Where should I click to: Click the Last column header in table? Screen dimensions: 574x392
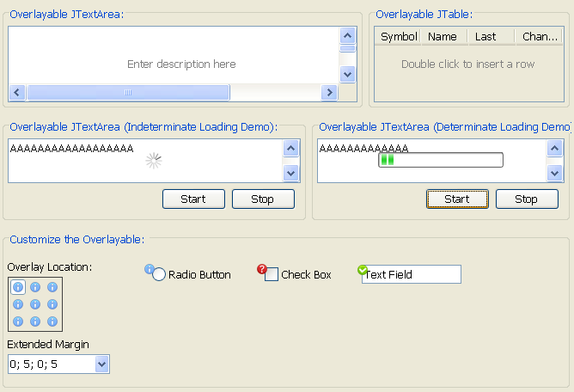[485, 37]
